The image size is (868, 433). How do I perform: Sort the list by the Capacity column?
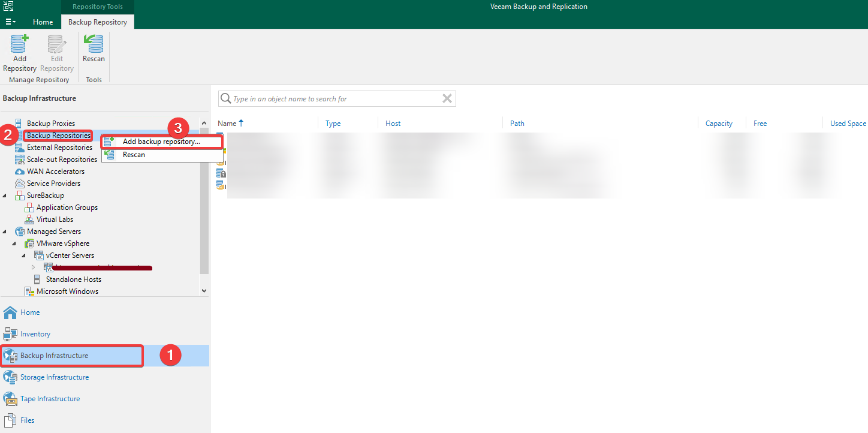(x=719, y=124)
